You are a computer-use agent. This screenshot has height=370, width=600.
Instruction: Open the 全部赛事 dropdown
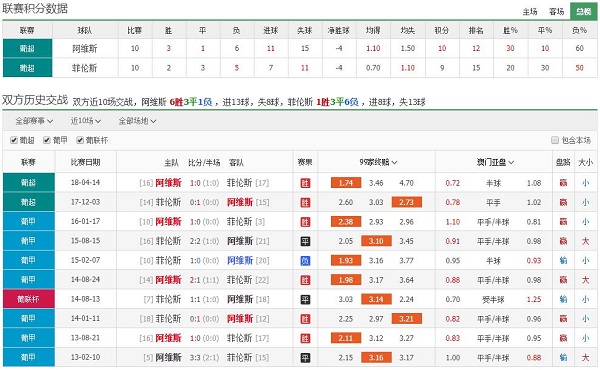(x=34, y=121)
